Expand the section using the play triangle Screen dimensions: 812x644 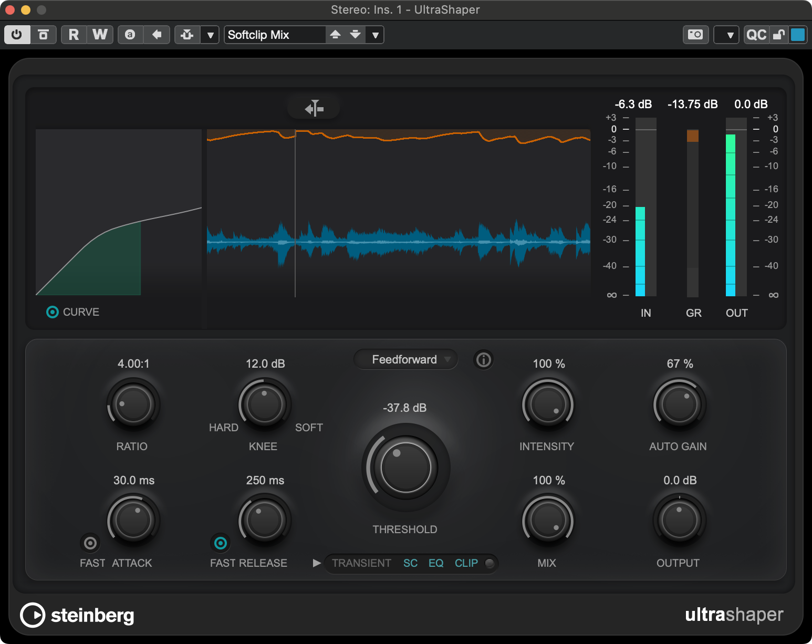(317, 563)
